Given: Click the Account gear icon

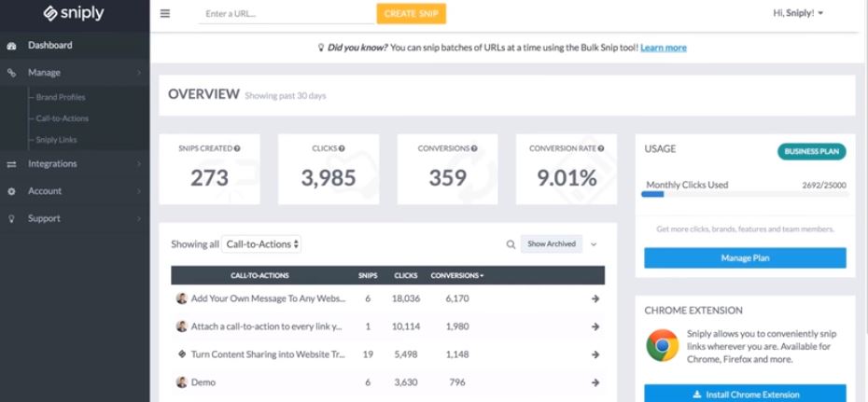Looking at the screenshot, I should (11, 191).
